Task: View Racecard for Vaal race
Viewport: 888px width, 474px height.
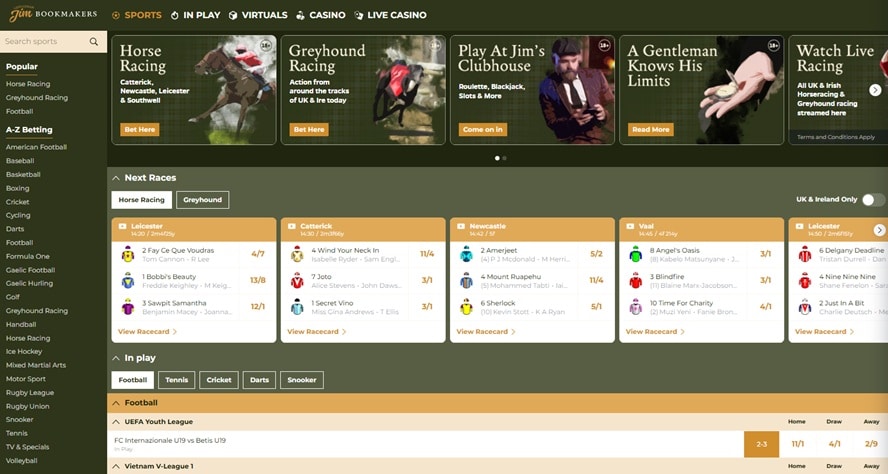Action: tap(655, 332)
